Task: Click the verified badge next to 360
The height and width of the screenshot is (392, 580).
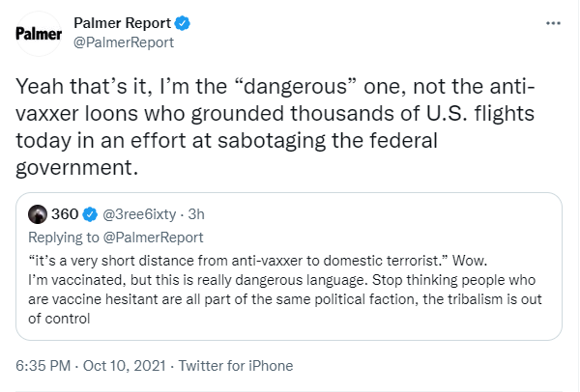Action: click(x=90, y=214)
